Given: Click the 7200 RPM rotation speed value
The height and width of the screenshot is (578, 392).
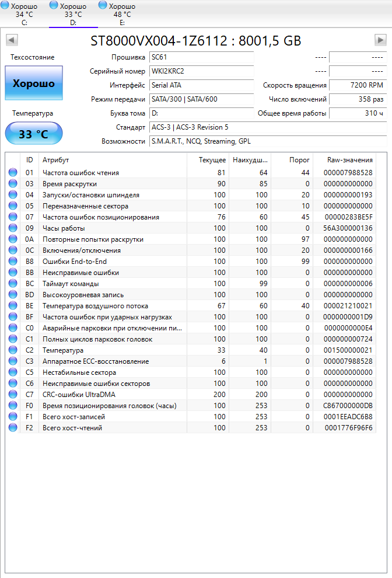Looking at the screenshot, I should point(358,85).
